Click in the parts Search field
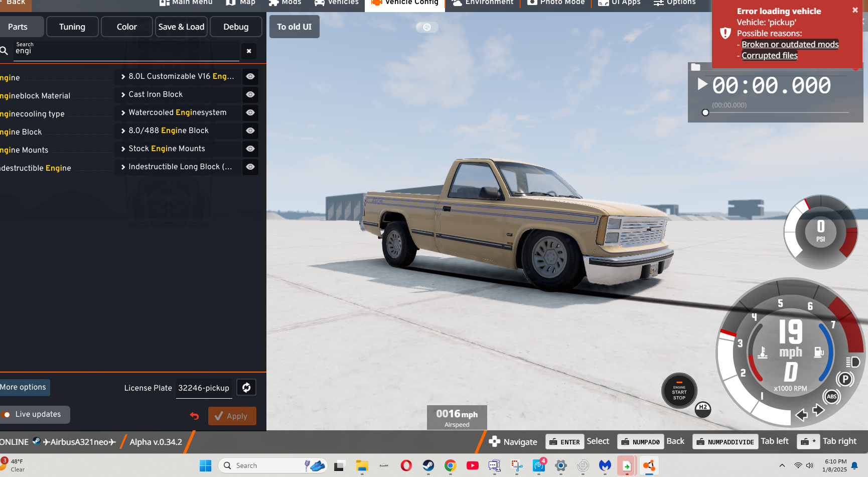The height and width of the screenshot is (477, 868). click(127, 51)
